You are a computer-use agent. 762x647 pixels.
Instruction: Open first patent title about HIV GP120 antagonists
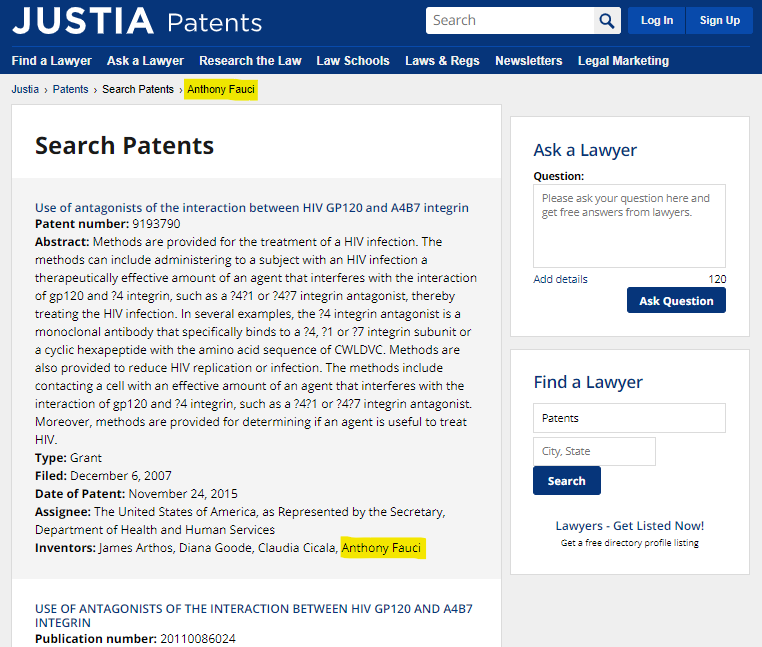[252, 208]
